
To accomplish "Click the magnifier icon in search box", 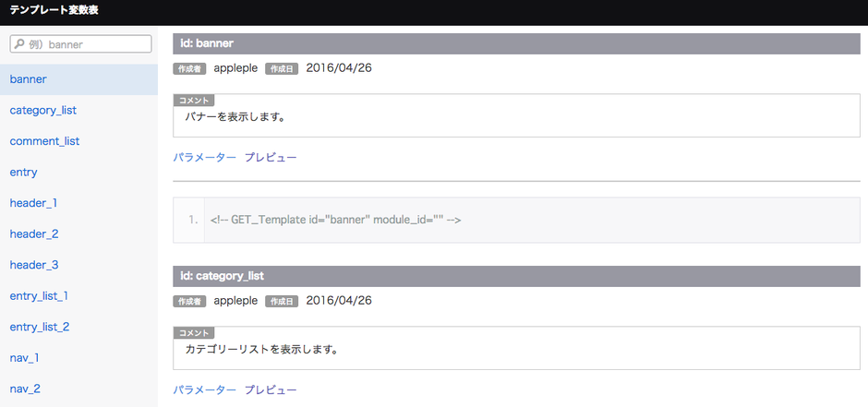I will [18, 44].
